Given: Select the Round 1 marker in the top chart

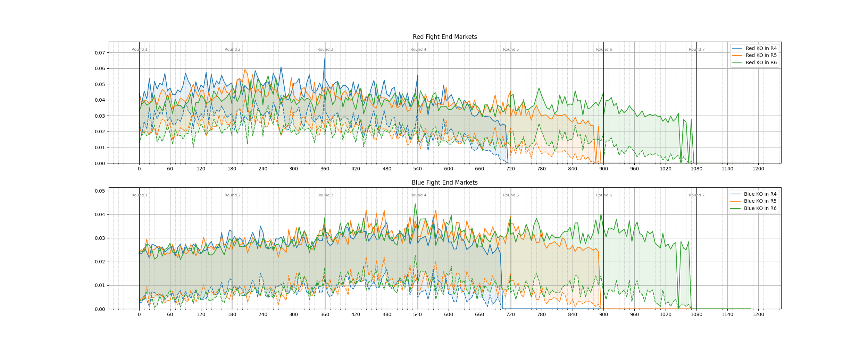Looking at the screenshot, I should (x=139, y=49).
